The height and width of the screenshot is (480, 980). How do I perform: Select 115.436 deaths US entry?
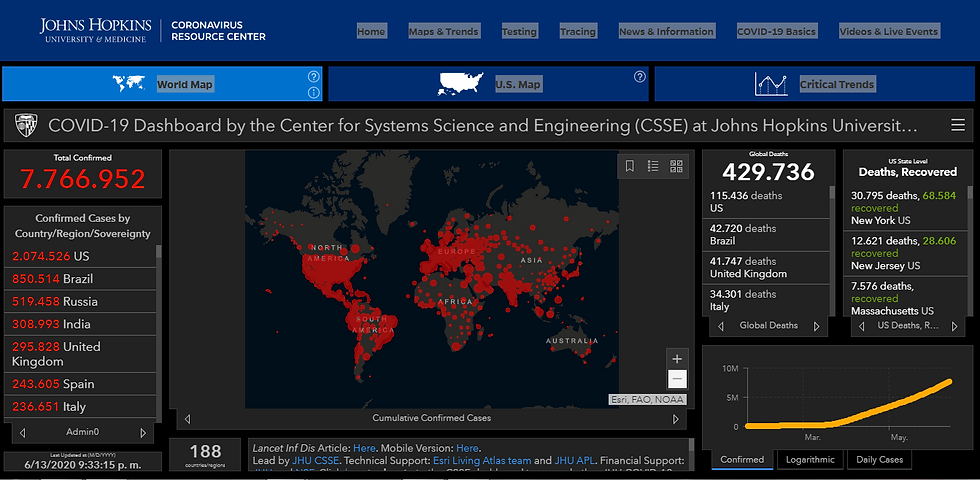pos(766,202)
